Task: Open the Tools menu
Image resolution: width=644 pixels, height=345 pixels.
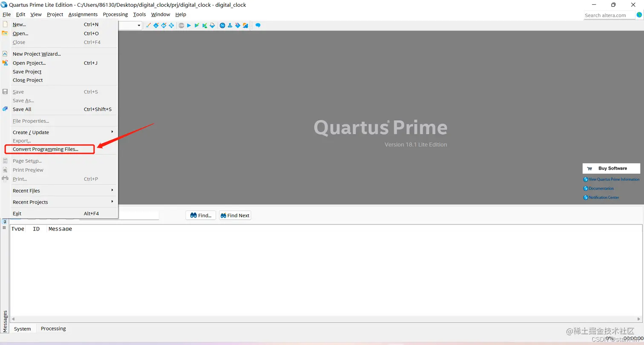Action: [x=139, y=14]
